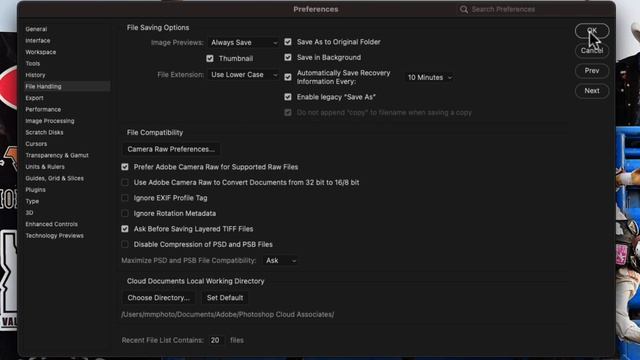640x360 pixels.
Task: Confirm preferences with OK button
Action: click(592, 31)
